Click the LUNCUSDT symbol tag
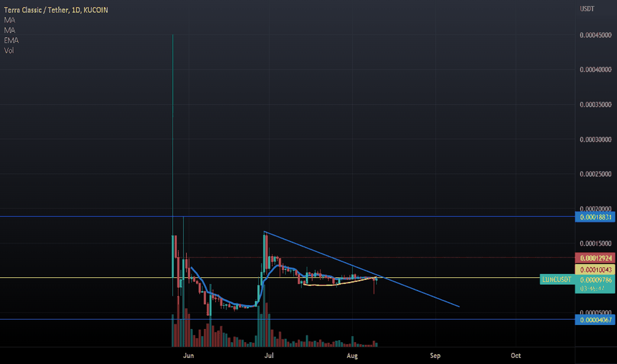This screenshot has width=617, height=364. pos(557,280)
